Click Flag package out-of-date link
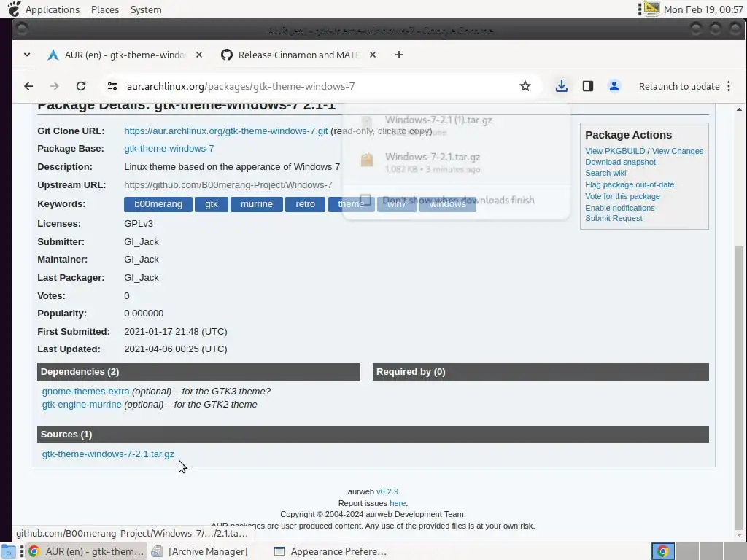 (x=630, y=184)
